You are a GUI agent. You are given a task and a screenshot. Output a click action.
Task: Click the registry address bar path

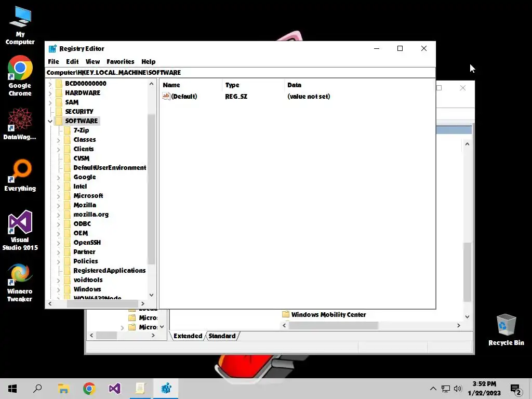click(240, 73)
